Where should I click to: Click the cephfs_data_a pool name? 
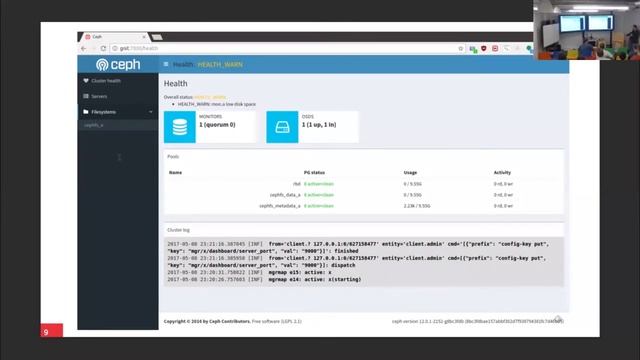tap(285, 195)
